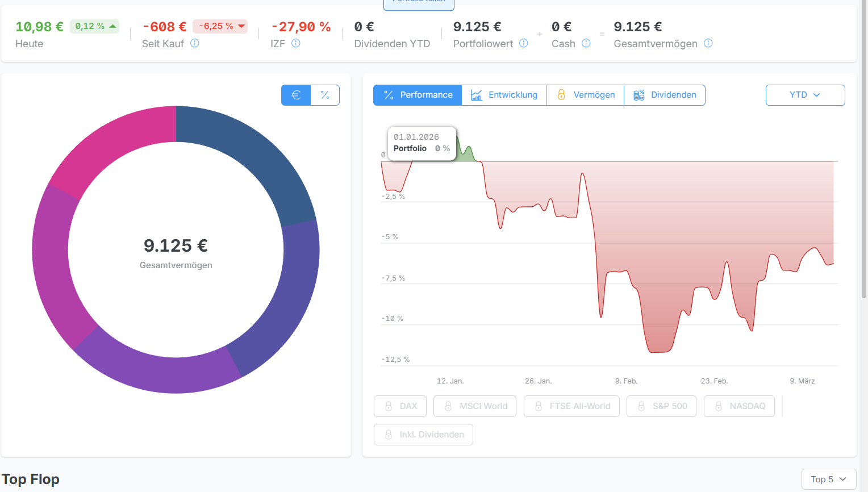Click the 9. Feb. date label
The image size is (868, 492).
[x=627, y=381]
